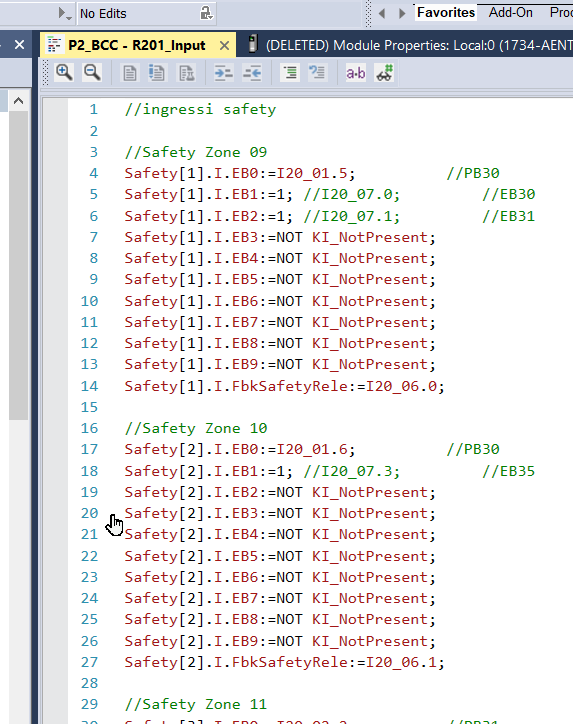Toggle value monitoring glasses icon
The image size is (573, 724).
coord(384,73)
